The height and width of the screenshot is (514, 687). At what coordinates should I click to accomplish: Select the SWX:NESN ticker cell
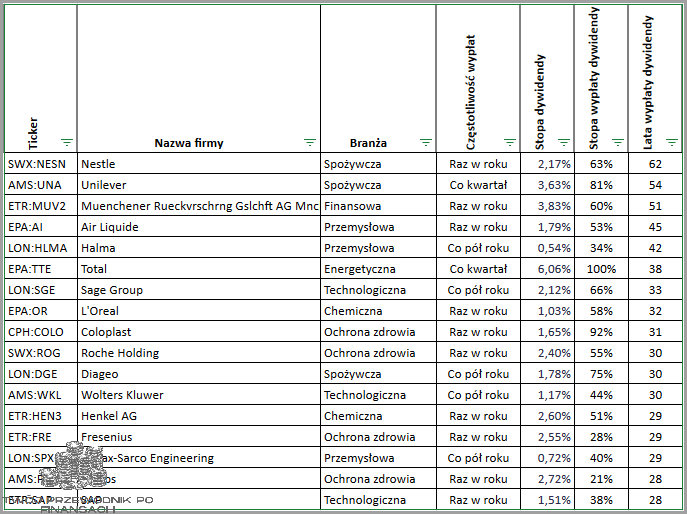coord(40,163)
